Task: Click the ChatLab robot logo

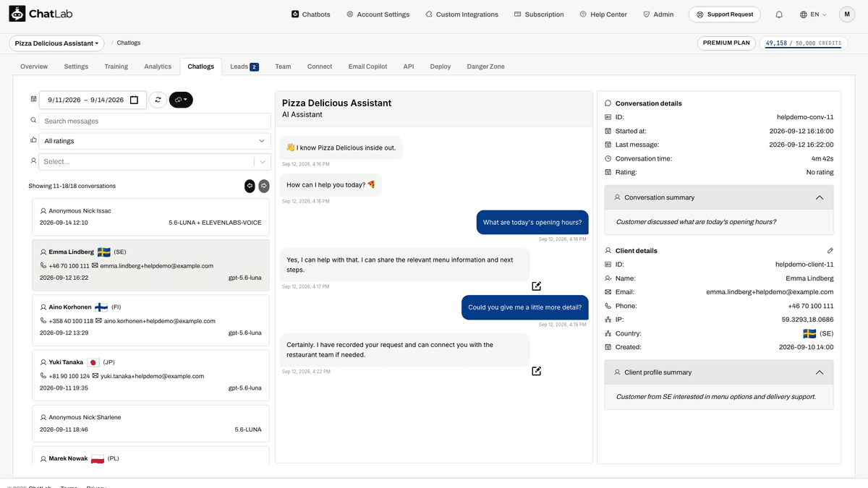Action: coord(17,14)
